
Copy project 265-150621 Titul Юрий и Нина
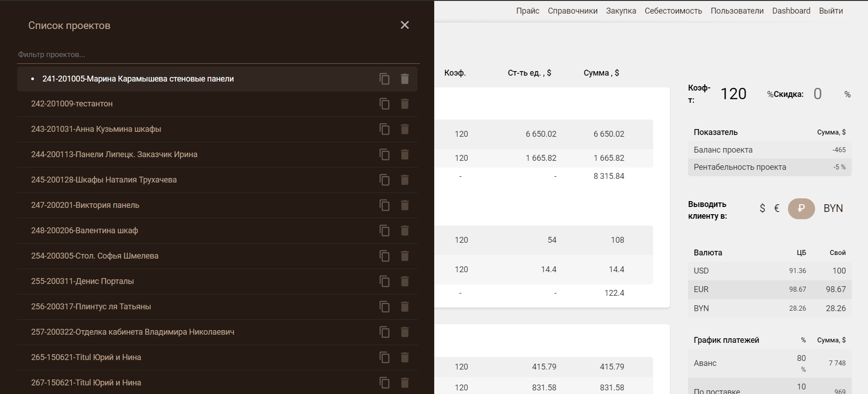pos(384,358)
